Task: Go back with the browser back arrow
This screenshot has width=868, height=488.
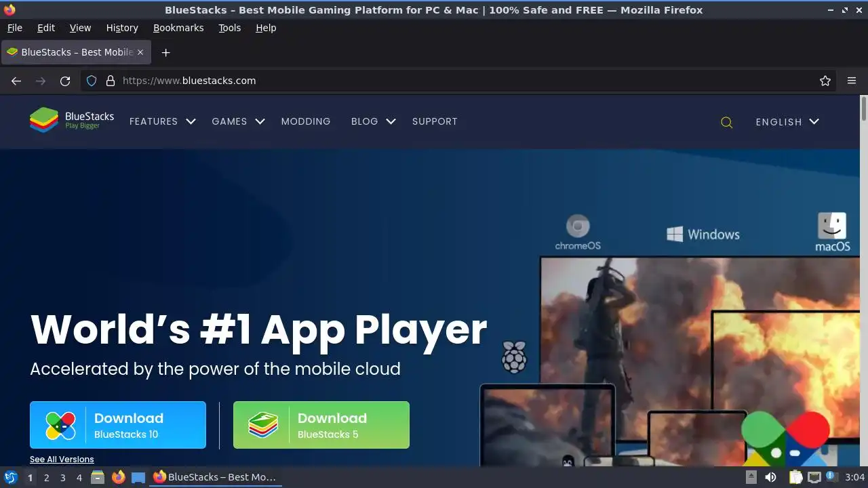Action: pyautogui.click(x=16, y=81)
